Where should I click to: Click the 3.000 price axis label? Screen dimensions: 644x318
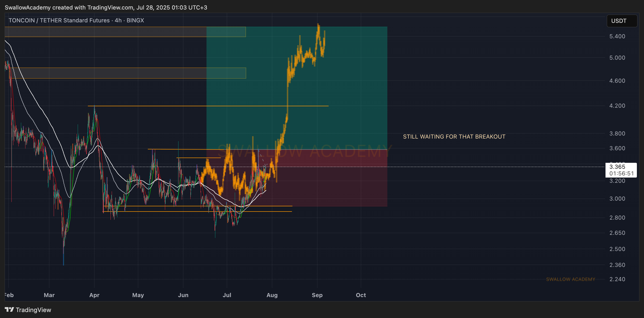pyautogui.click(x=617, y=198)
